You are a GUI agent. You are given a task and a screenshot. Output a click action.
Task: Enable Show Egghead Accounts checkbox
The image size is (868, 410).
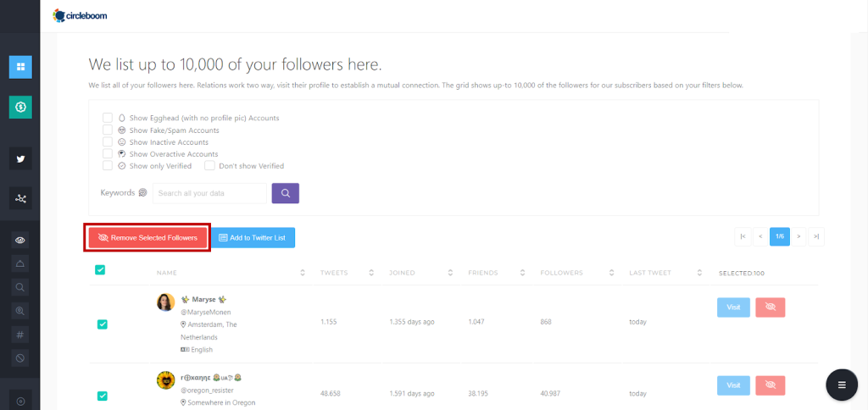(108, 118)
